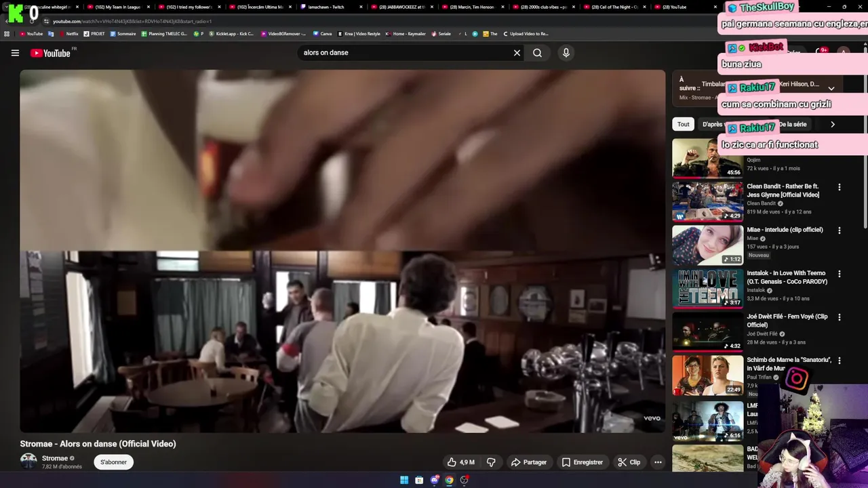
Task: Open Discord icon in the taskbar
Action: [434, 480]
